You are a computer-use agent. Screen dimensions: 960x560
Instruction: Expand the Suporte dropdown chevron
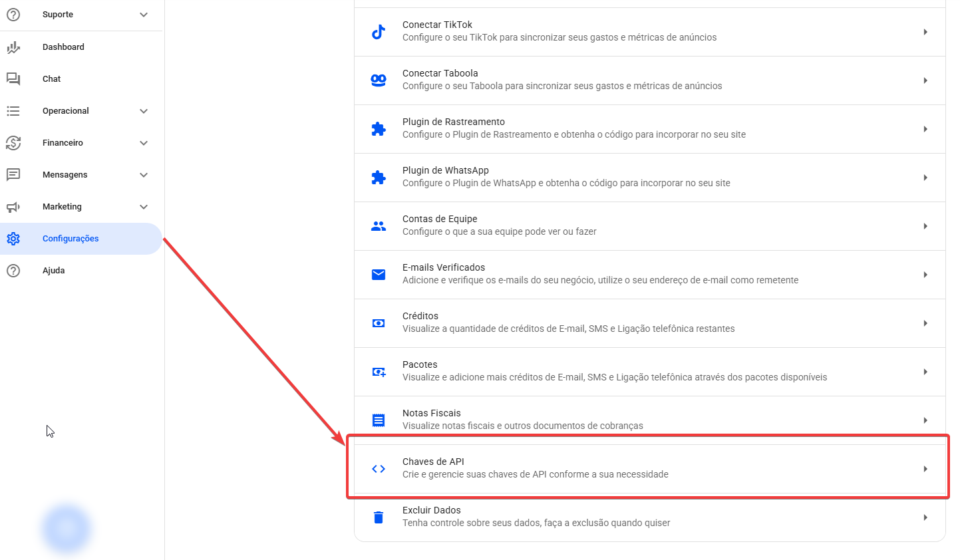[x=144, y=15]
